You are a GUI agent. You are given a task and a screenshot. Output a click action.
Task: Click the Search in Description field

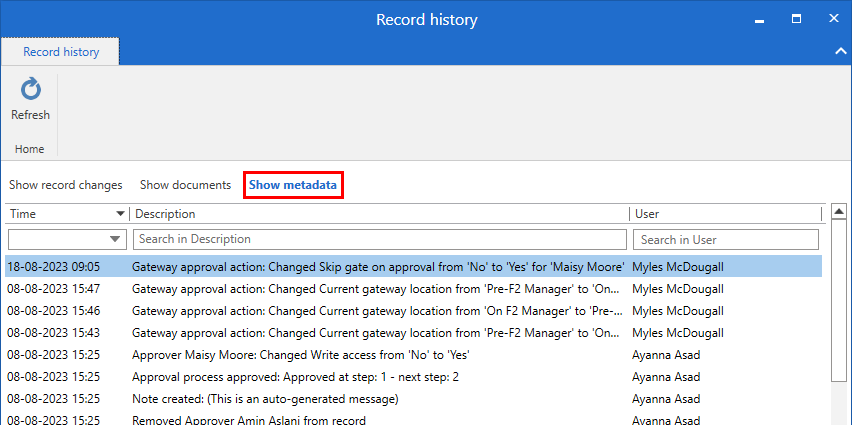(x=379, y=240)
